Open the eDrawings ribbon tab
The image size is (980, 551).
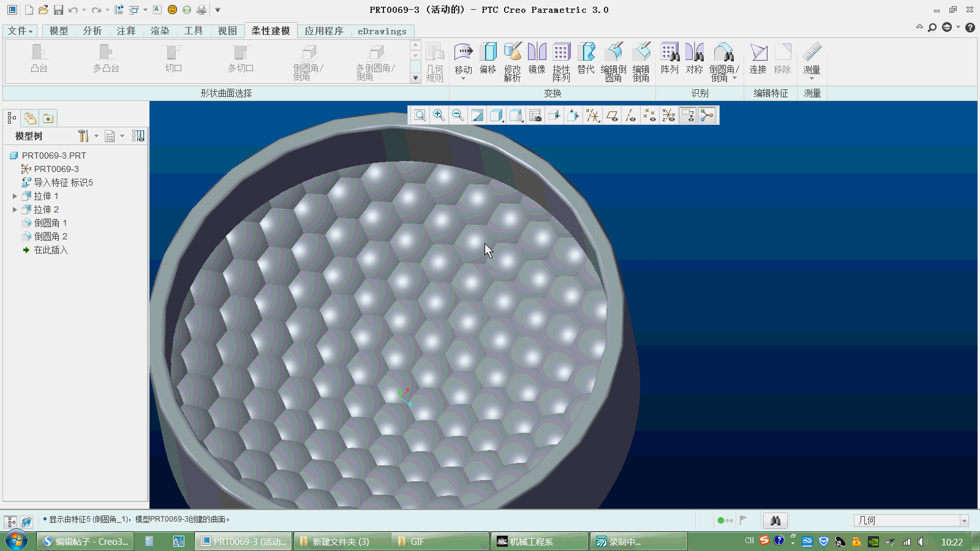coord(382,31)
